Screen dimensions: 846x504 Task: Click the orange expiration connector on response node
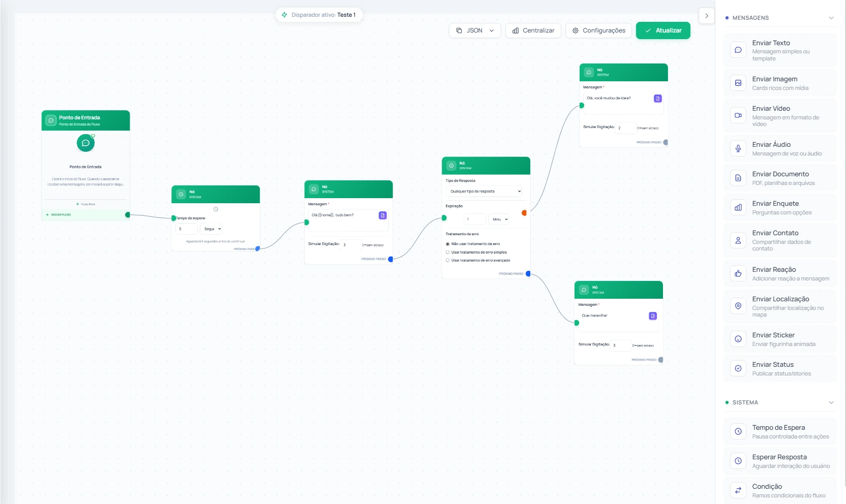click(524, 213)
